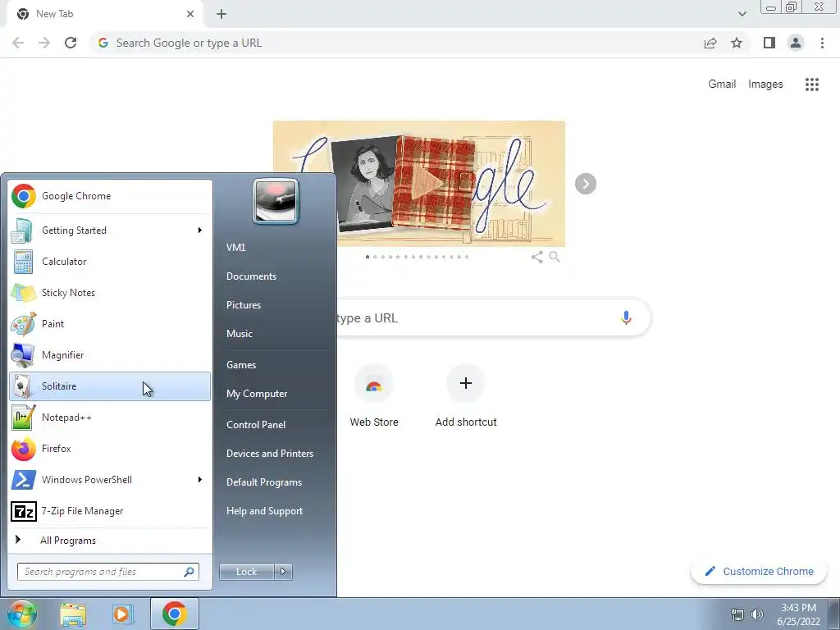Viewport: 840px width, 630px height.
Task: Reload the page in Chrome
Action: [71, 43]
